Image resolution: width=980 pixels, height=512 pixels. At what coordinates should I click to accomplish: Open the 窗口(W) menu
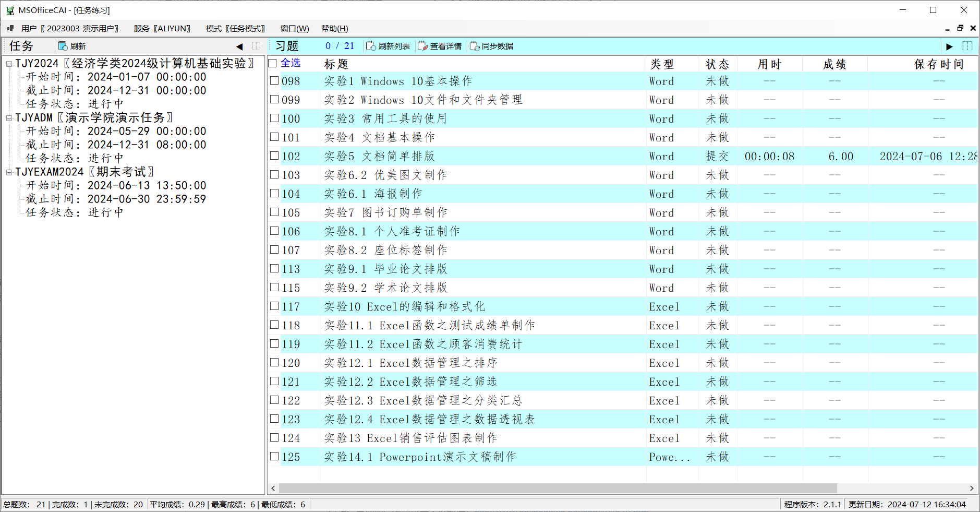(x=295, y=28)
